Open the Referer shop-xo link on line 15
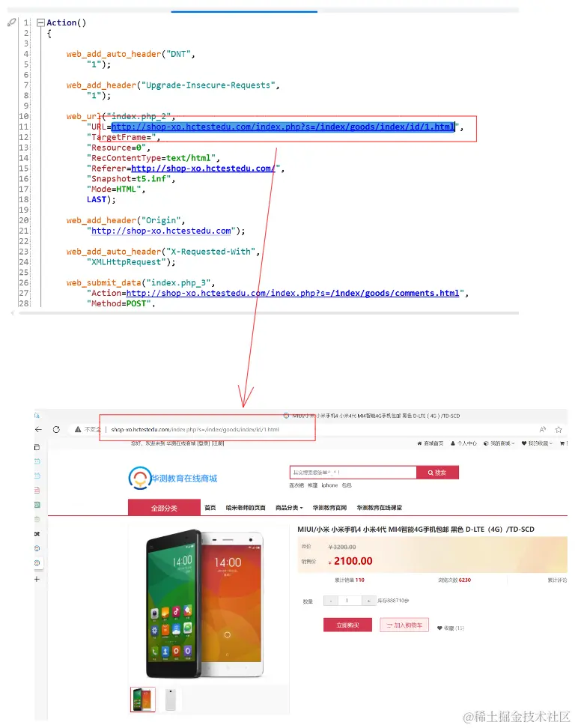Viewport: 575px width, 728px height. [x=203, y=169]
